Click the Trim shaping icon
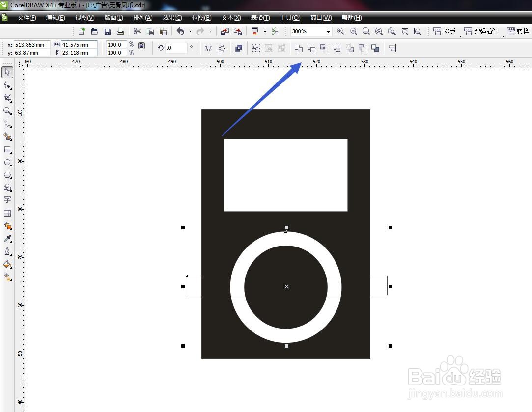Image resolution: width=532 pixels, height=412 pixels. [311, 48]
